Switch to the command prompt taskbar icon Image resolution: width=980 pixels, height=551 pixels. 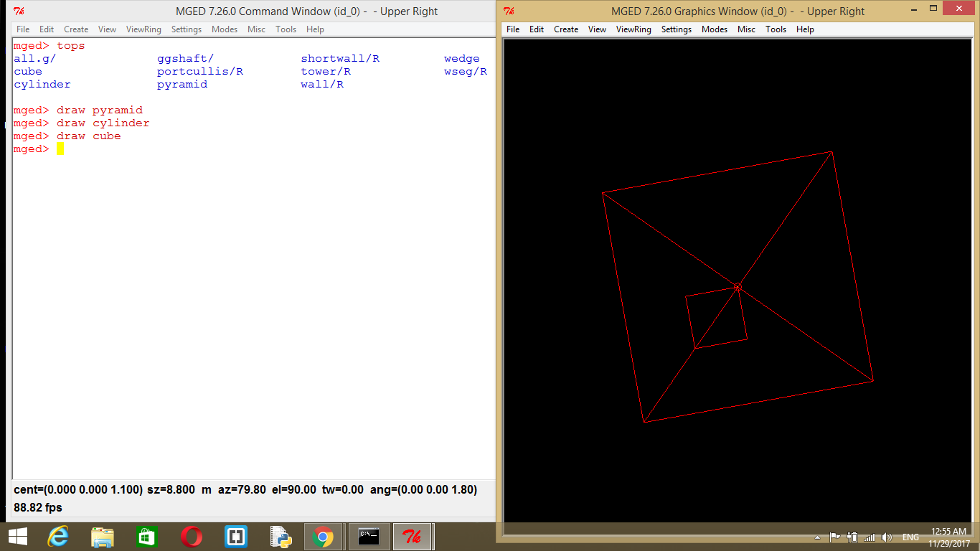369,537
